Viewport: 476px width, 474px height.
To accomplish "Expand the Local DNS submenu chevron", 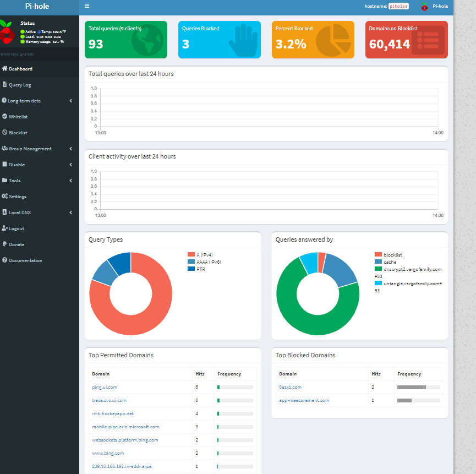I will click(x=71, y=213).
